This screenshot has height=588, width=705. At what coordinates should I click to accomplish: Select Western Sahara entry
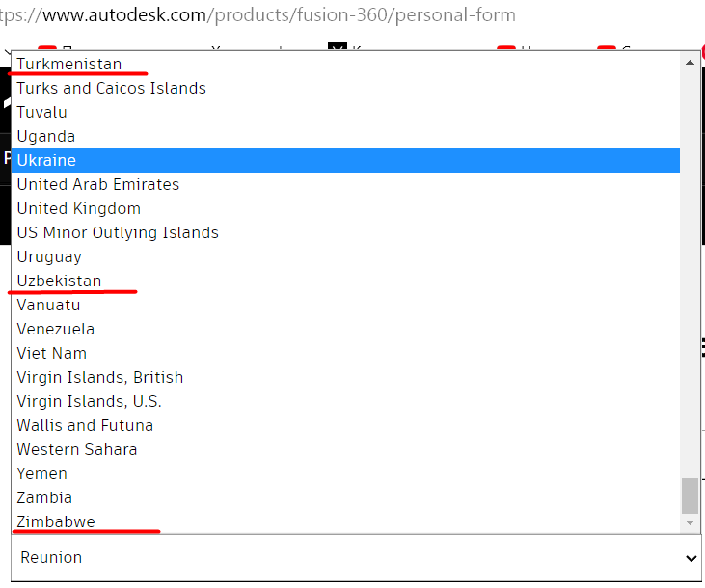pos(76,449)
